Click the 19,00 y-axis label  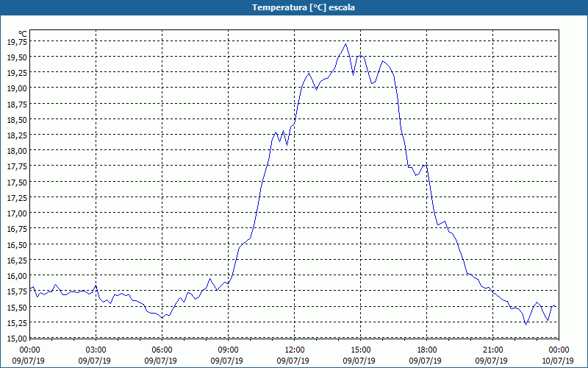pos(17,88)
